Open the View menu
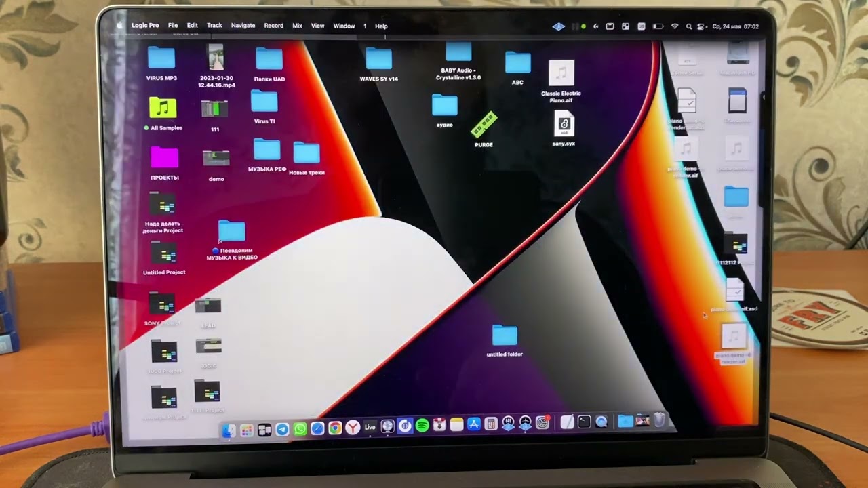 pos(317,26)
